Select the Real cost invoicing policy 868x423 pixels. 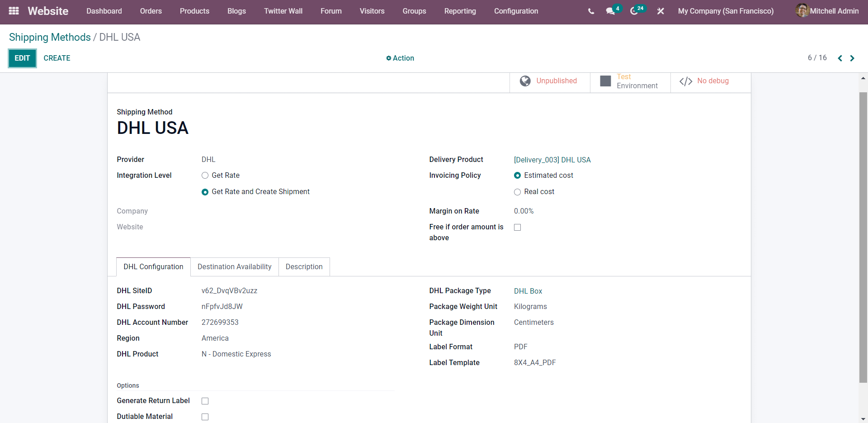[517, 192]
